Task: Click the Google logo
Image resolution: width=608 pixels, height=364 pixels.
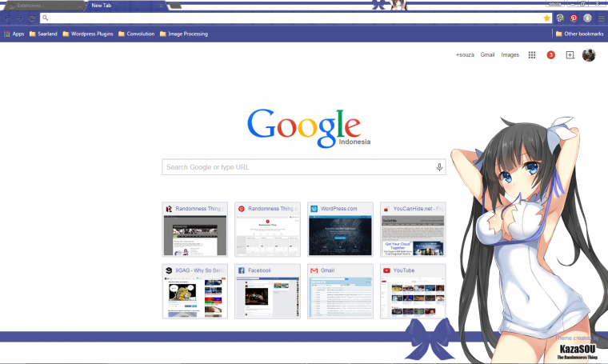Action: pos(304,127)
